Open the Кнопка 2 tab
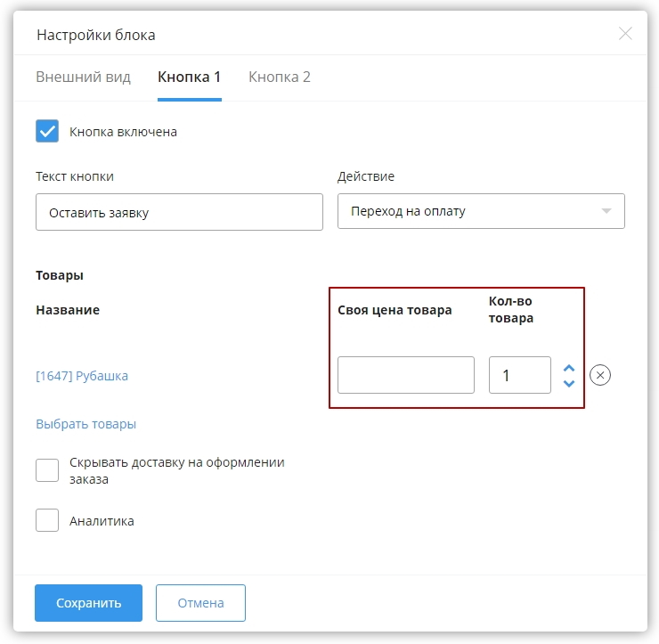 click(279, 77)
